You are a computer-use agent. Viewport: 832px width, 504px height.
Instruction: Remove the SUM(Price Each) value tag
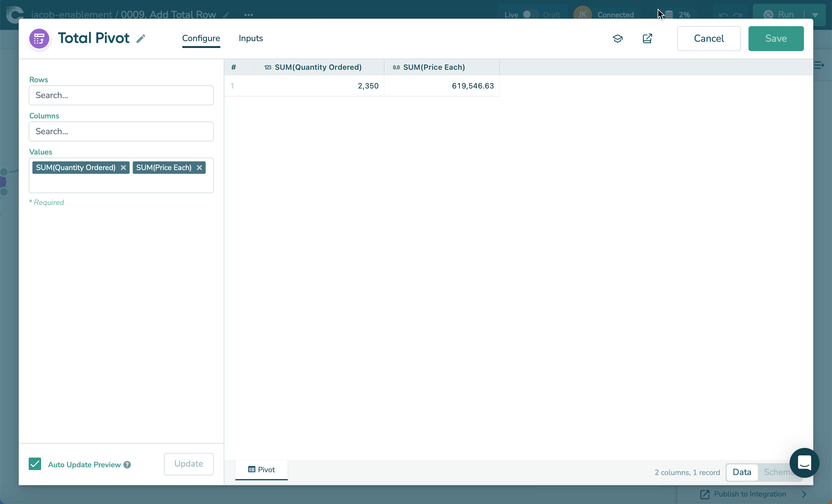199,168
